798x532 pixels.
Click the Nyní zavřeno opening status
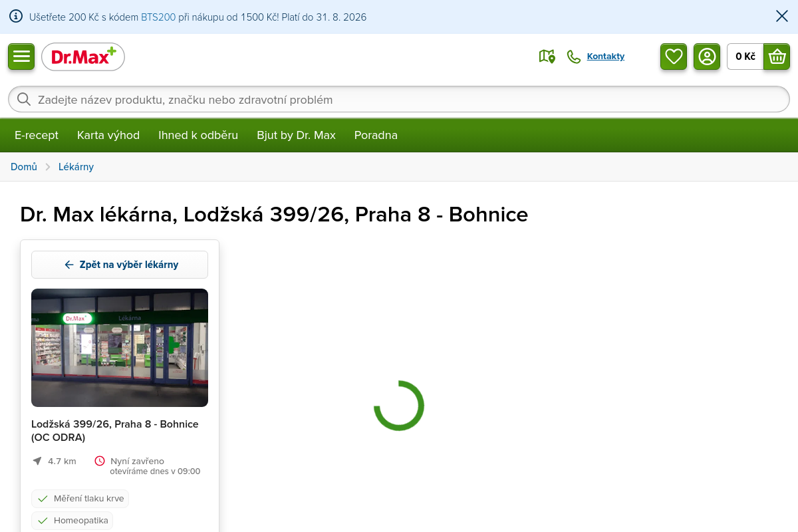[x=137, y=461]
